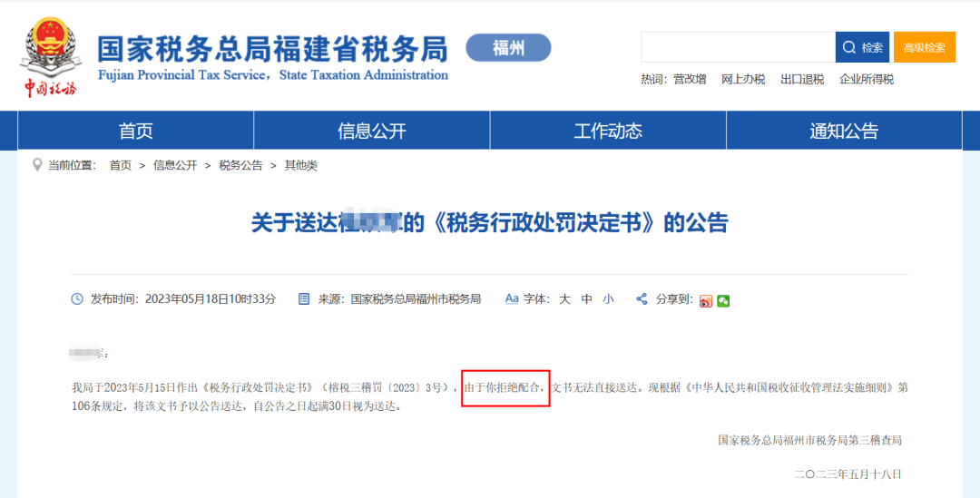This screenshot has height=498, width=980.
Task: Open 高级检索 advanced search
Action: click(924, 47)
